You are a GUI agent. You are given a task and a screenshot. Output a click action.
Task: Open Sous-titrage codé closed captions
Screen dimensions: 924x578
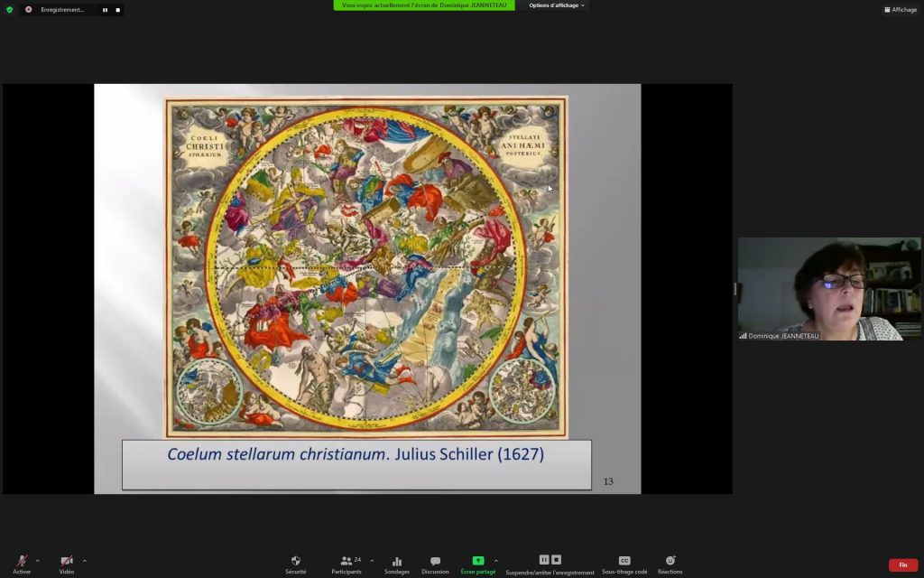(x=624, y=564)
